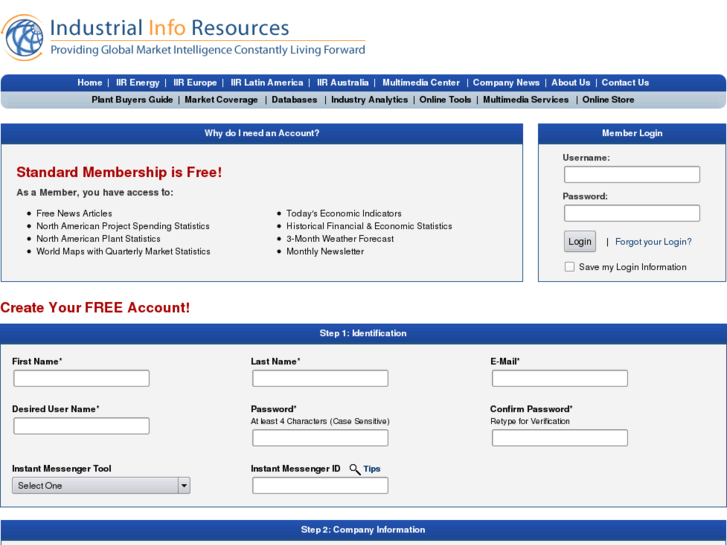
Task: Click 'Create Your FREE Account!' heading
Action: [95, 308]
